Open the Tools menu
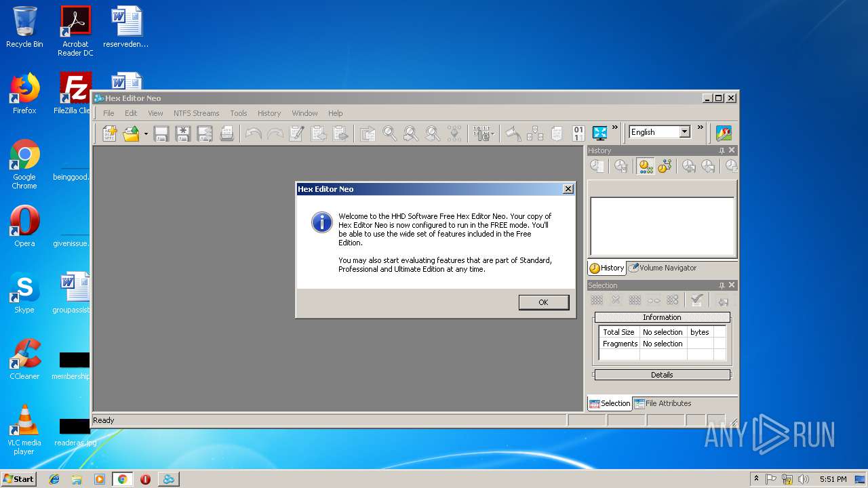The width and height of the screenshot is (868, 488). coord(239,113)
